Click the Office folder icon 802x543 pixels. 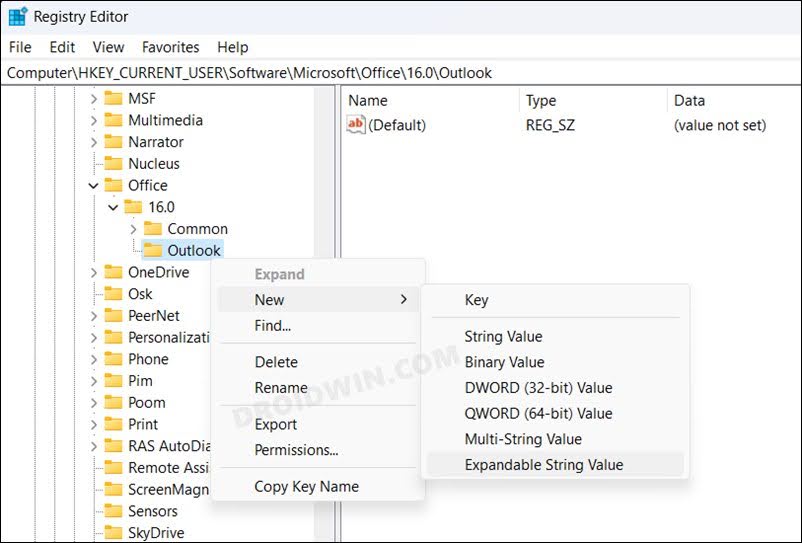click(x=114, y=185)
